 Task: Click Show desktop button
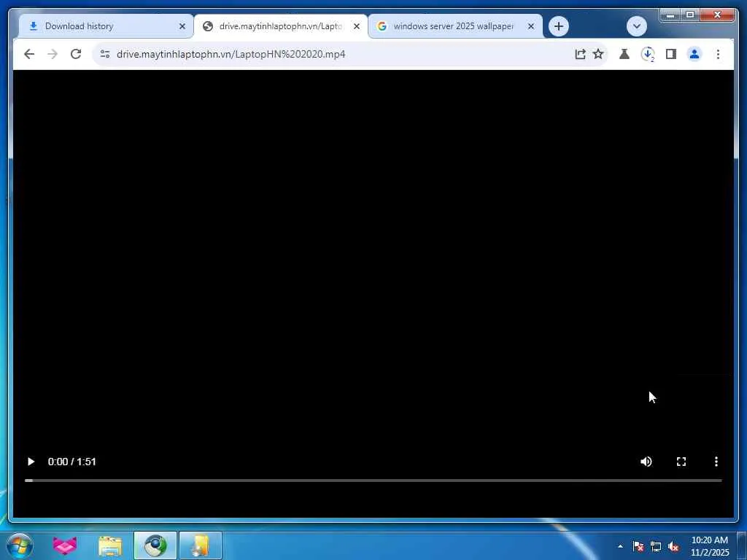(742, 545)
